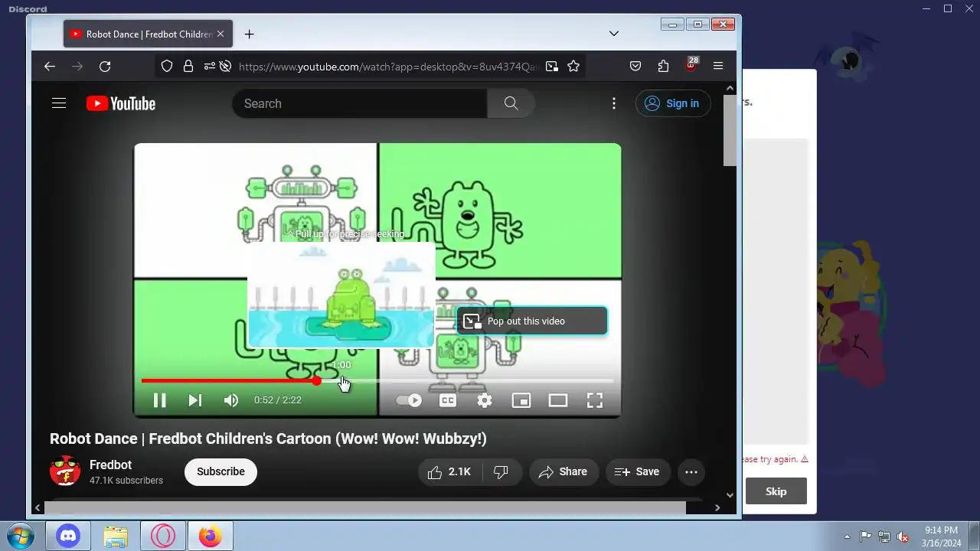Open the Windows Start menu
The height and width of the screenshot is (551, 980).
pos(21,536)
